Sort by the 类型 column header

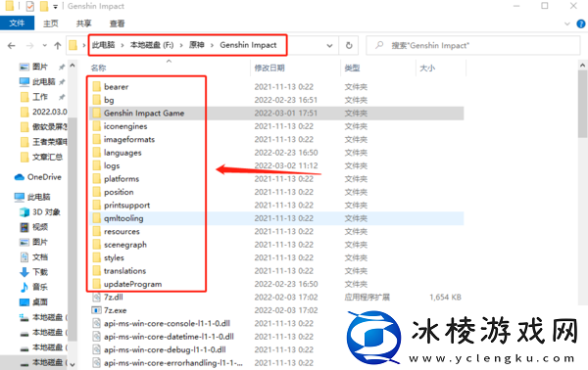(x=352, y=68)
